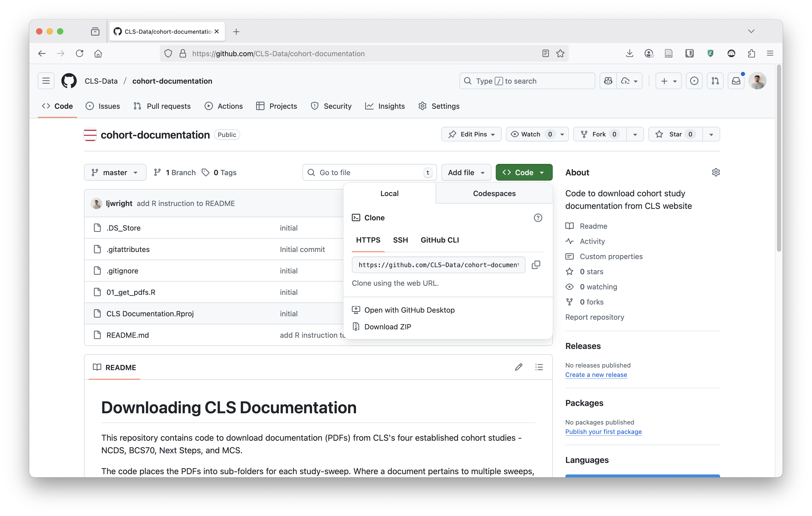Click the Go to file search field
The width and height of the screenshot is (812, 516).
[369, 172]
